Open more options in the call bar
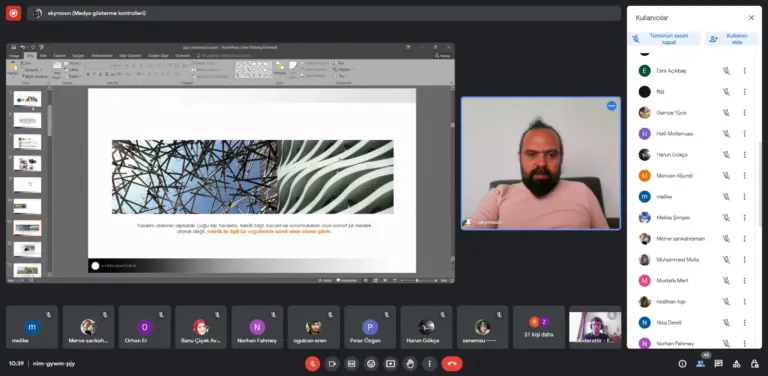The width and height of the screenshot is (768, 376). click(430, 364)
